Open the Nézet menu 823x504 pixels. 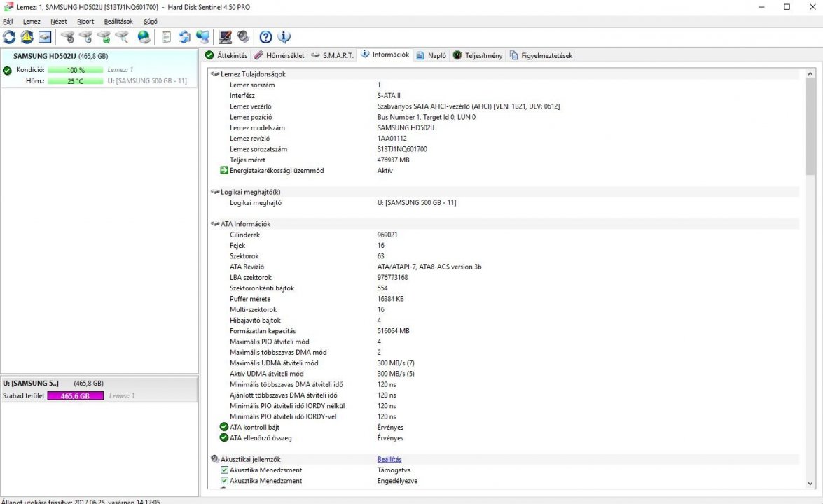(58, 22)
